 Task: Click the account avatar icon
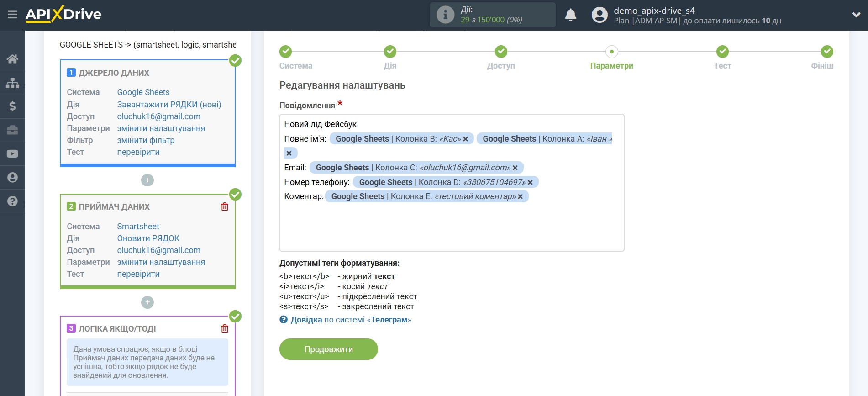tap(600, 15)
